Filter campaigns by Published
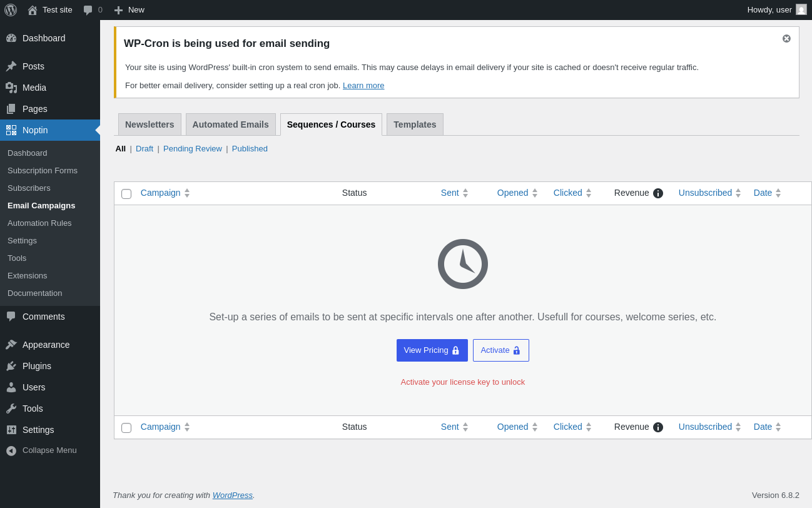812x508 pixels. [x=250, y=148]
